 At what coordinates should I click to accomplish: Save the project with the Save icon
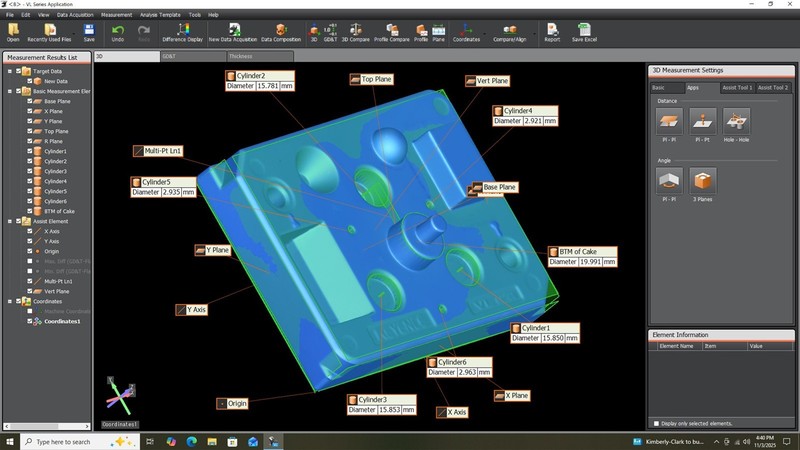pyautogui.click(x=89, y=33)
